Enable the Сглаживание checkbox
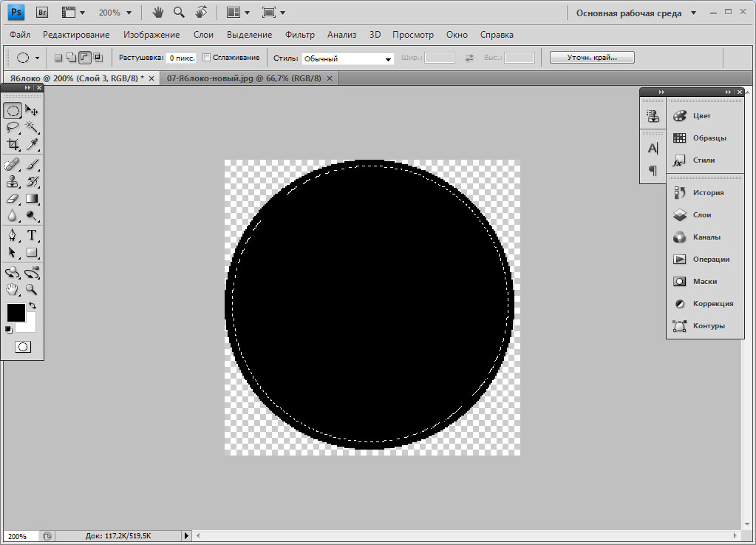This screenshot has height=545, width=756. tap(206, 58)
